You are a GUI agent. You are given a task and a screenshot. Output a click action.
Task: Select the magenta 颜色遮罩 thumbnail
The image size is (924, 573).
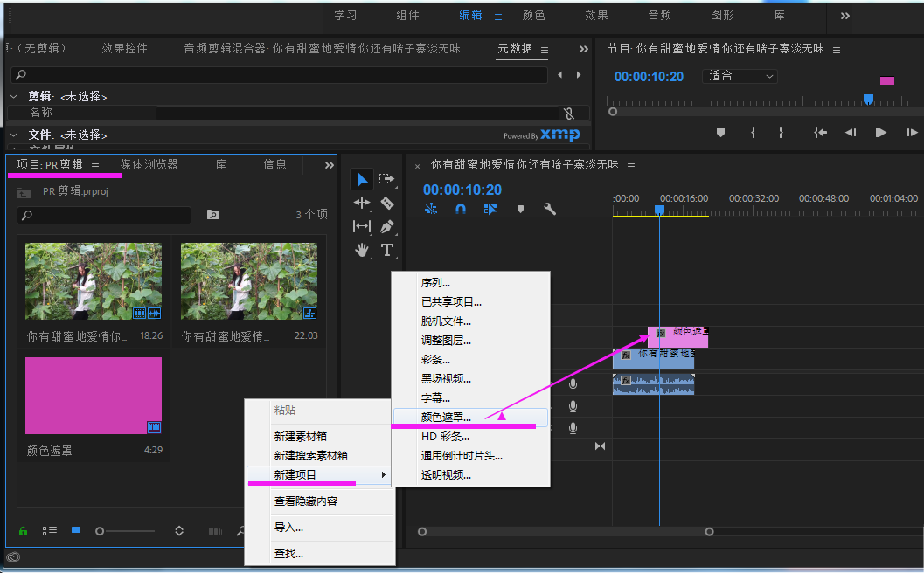coord(94,396)
